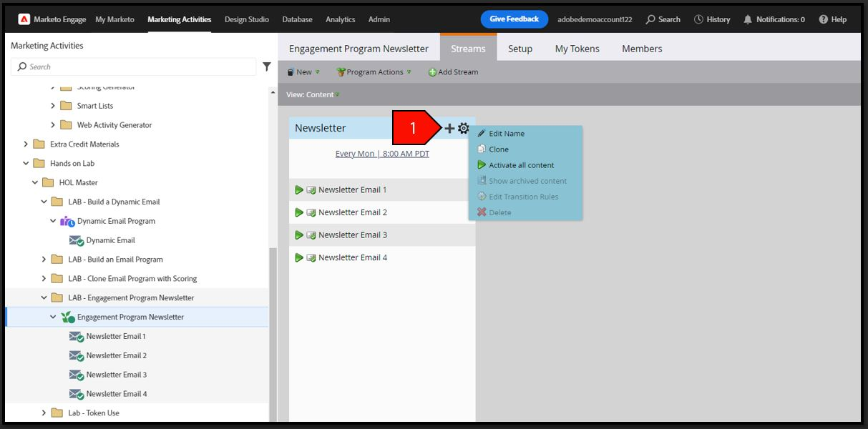Select Newsletter Email 3 in the tree
This screenshot has width=868, height=429.
117,375
